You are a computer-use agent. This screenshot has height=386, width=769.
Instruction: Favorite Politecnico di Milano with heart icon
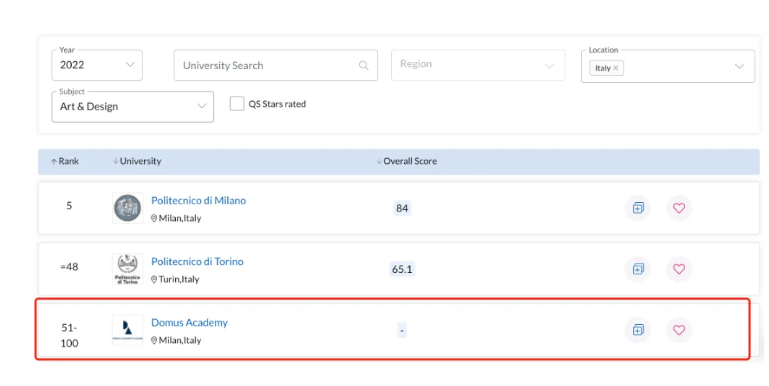pos(679,208)
